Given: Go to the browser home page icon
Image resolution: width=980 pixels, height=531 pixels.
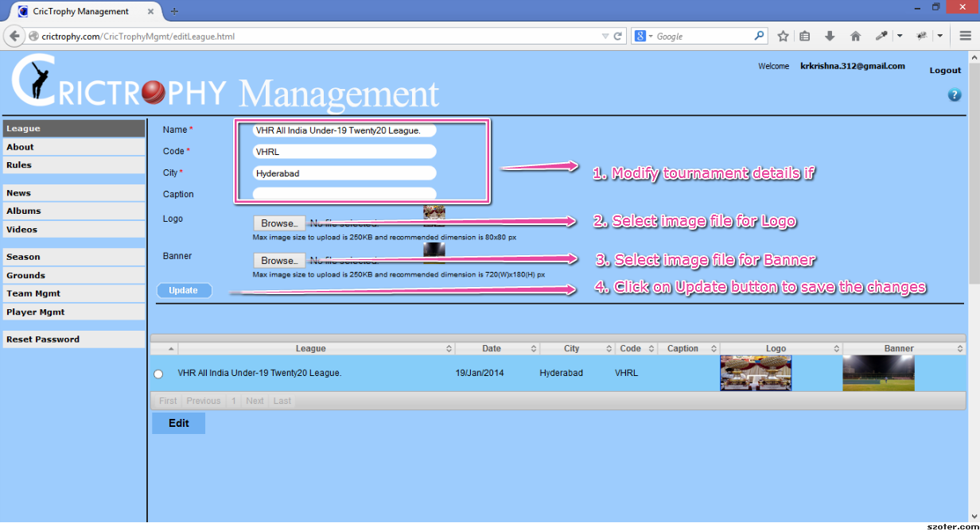Looking at the screenshot, I should 855,36.
